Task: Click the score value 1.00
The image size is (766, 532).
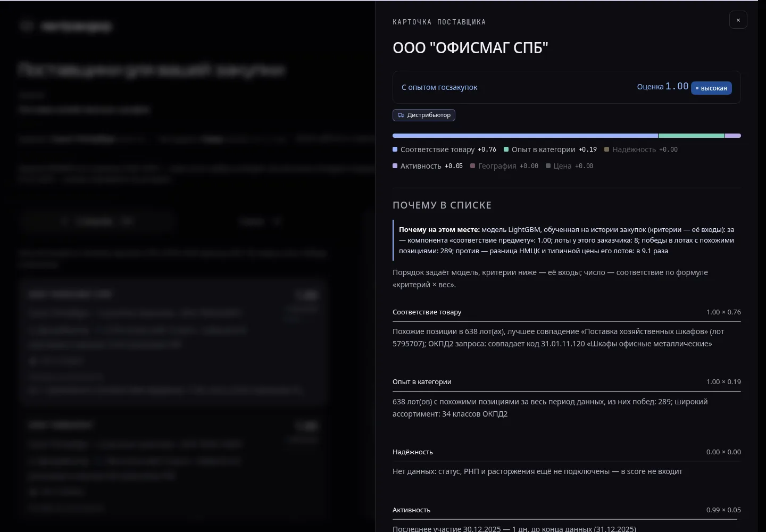Action: pos(677,86)
